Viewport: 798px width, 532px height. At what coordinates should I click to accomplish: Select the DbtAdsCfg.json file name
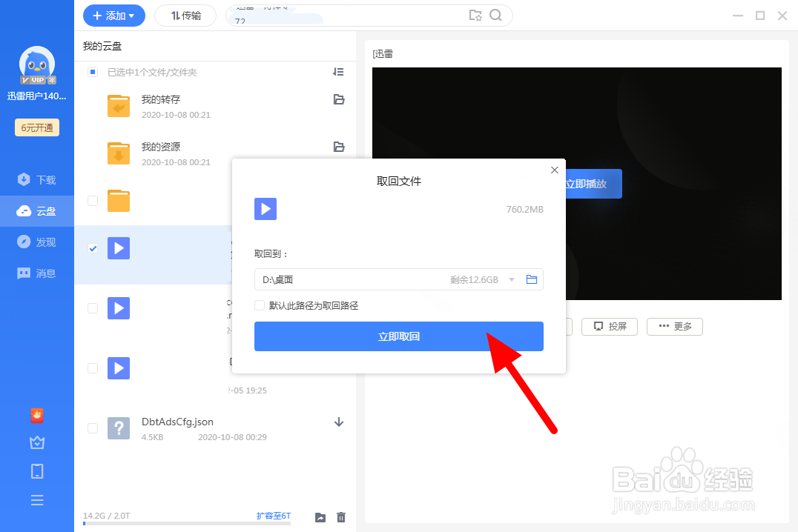[177, 422]
